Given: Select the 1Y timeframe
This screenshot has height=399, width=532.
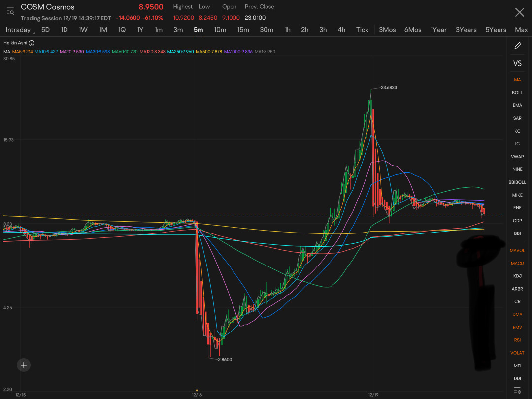Looking at the screenshot, I should pyautogui.click(x=140, y=30).
